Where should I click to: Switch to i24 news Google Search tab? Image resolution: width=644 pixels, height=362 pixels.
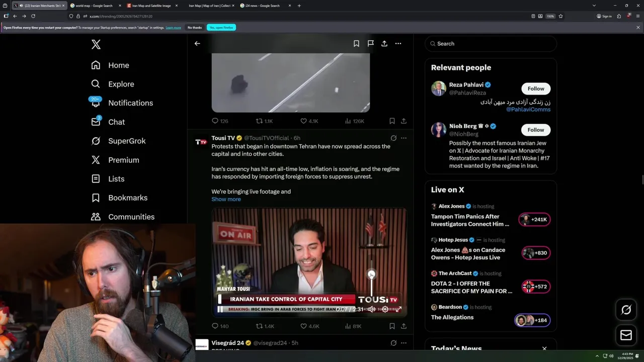[x=266, y=6]
